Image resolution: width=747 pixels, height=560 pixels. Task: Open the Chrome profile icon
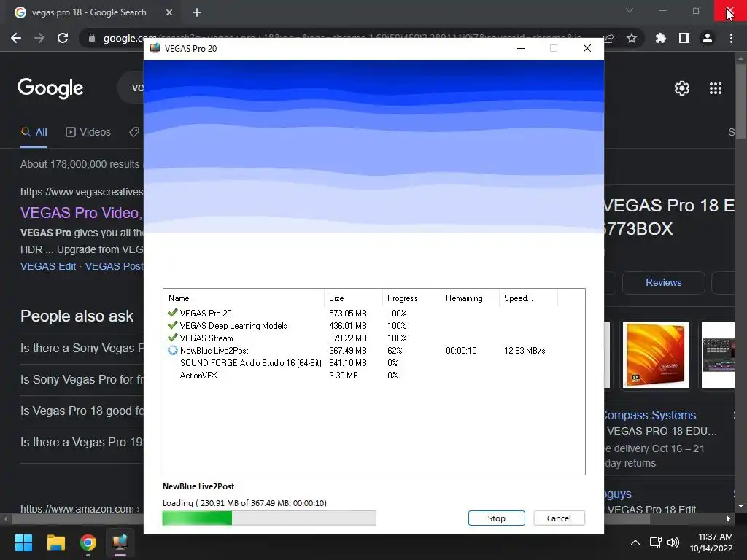[x=708, y=38]
